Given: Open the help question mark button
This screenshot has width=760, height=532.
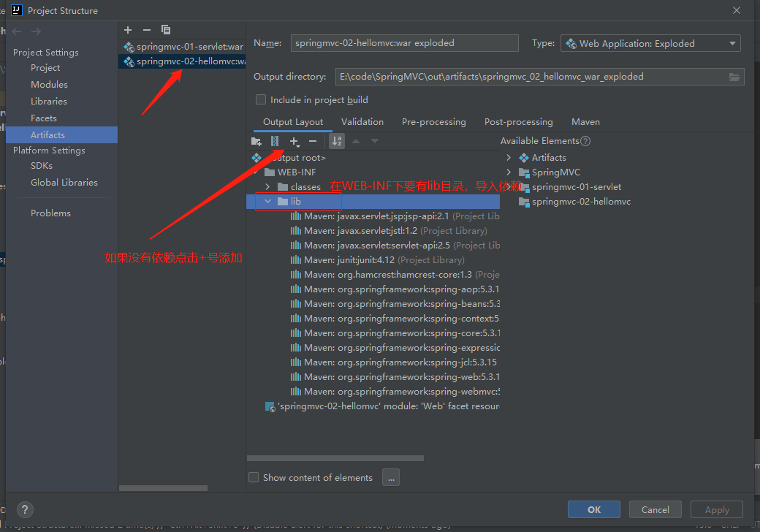Looking at the screenshot, I should pos(25,510).
